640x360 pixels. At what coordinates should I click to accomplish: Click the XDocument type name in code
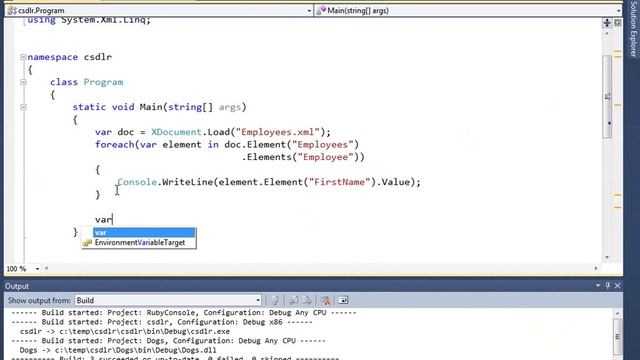click(x=176, y=132)
